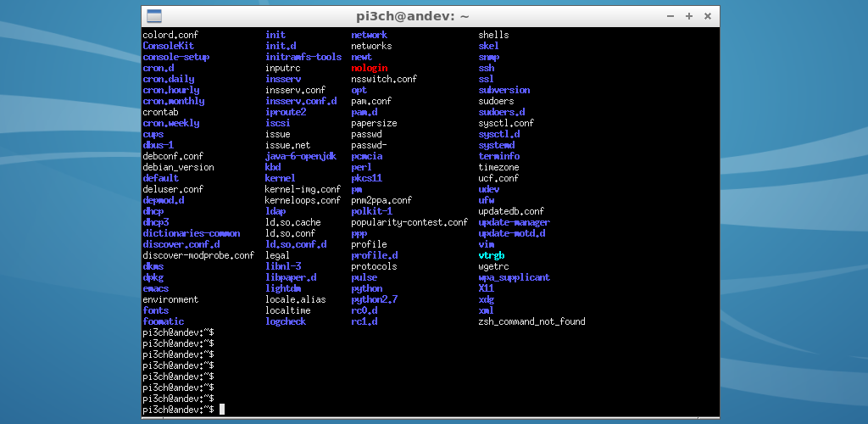This screenshot has width=868, height=424.
Task: Click the papersize file name
Action: [x=374, y=124]
